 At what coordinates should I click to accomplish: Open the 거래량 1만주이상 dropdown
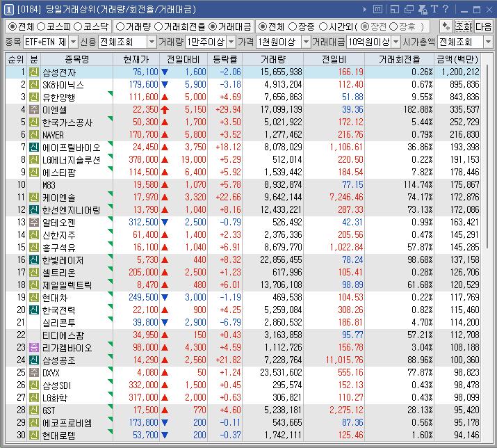click(231, 42)
